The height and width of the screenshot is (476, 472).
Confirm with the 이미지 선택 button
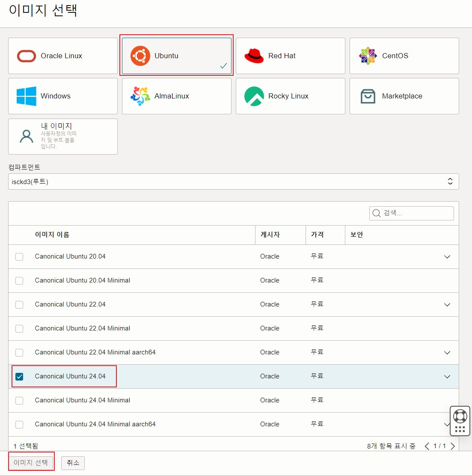point(31,463)
